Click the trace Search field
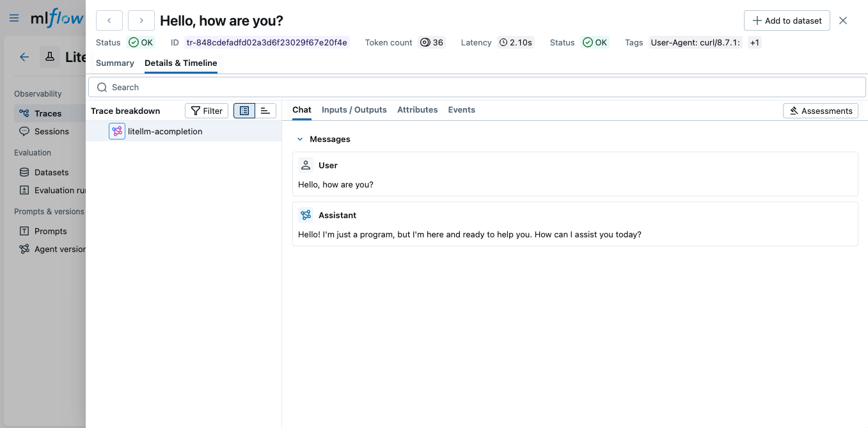868x428 pixels. coord(477,87)
